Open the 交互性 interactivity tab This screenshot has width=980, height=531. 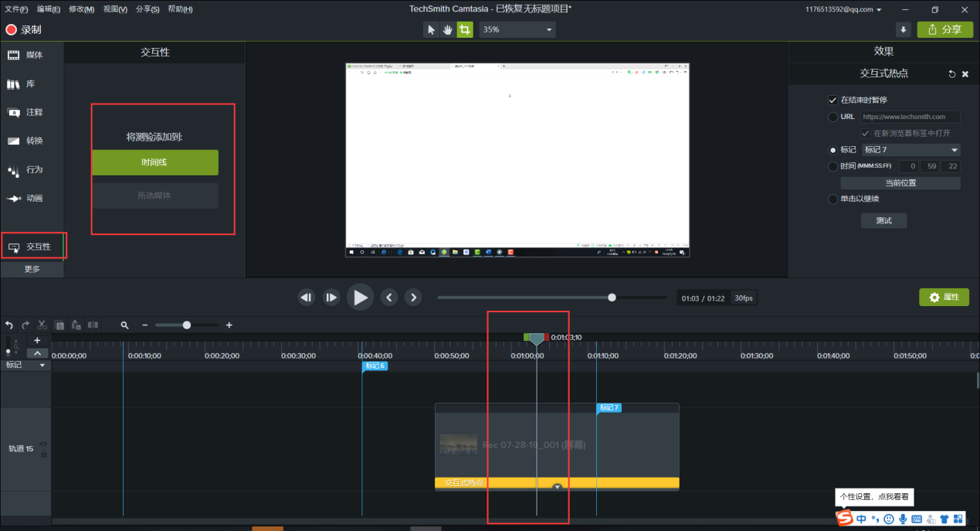click(x=32, y=247)
